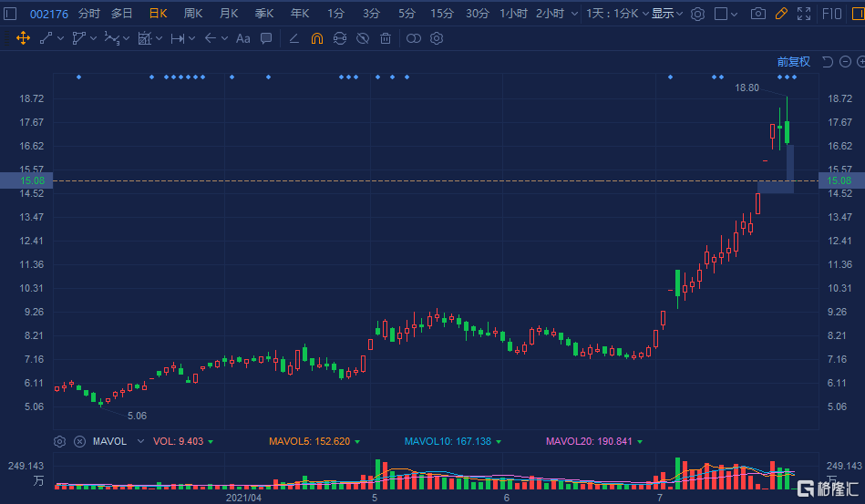The width and height of the screenshot is (865, 504).
Task: Select the text annotation Aa tool
Action: coord(242,38)
